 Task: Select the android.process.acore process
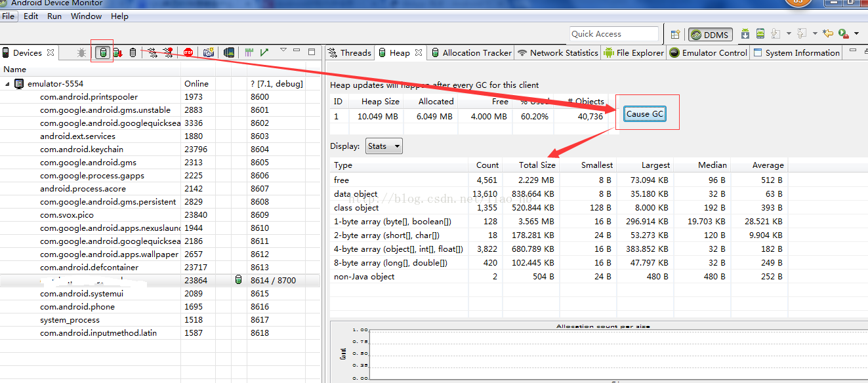pos(160,189)
